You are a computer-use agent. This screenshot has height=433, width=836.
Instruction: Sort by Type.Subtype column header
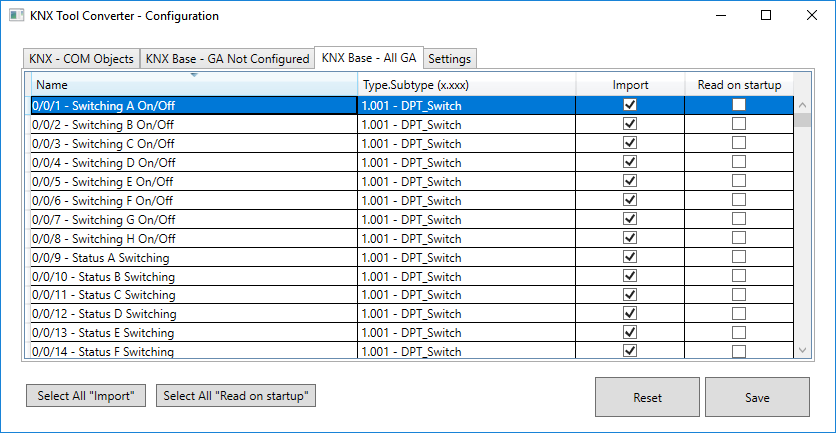point(466,85)
